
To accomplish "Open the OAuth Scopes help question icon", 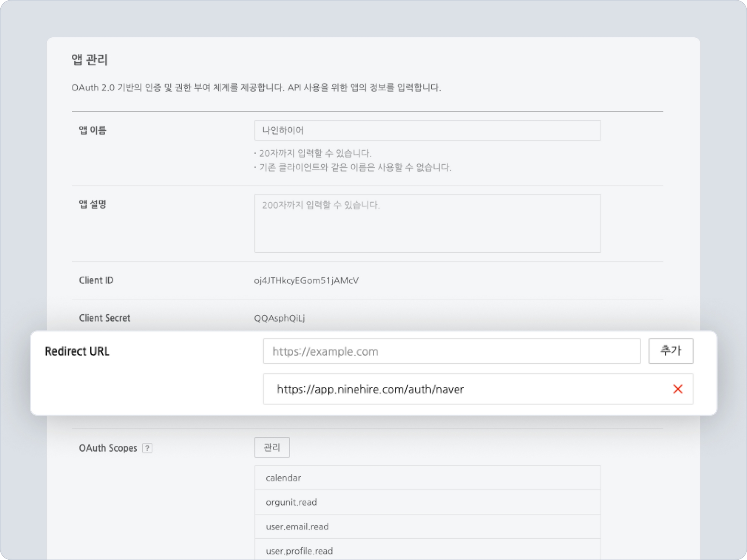I will click(147, 448).
